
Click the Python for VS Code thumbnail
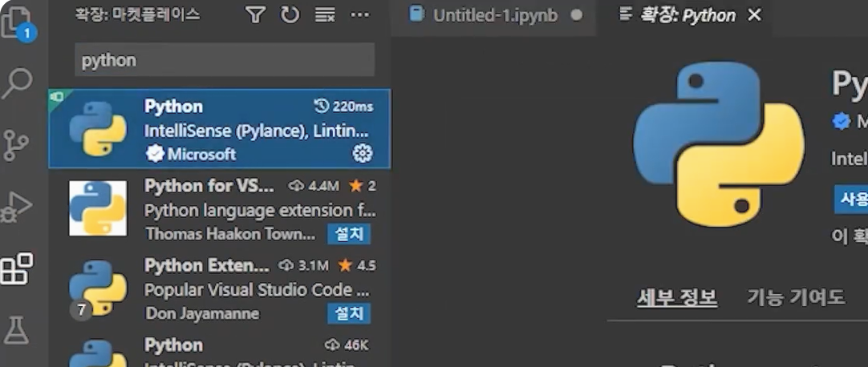98,208
